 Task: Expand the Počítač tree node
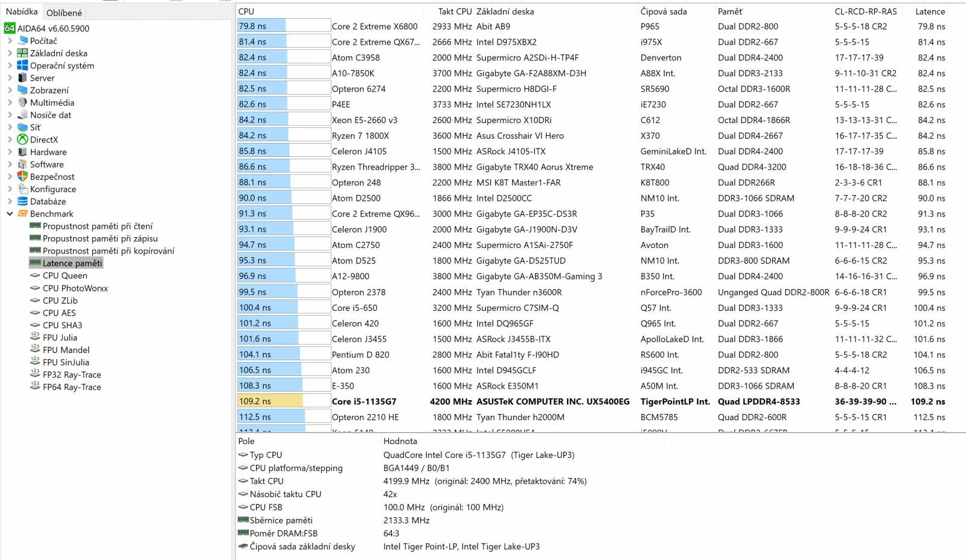10,40
